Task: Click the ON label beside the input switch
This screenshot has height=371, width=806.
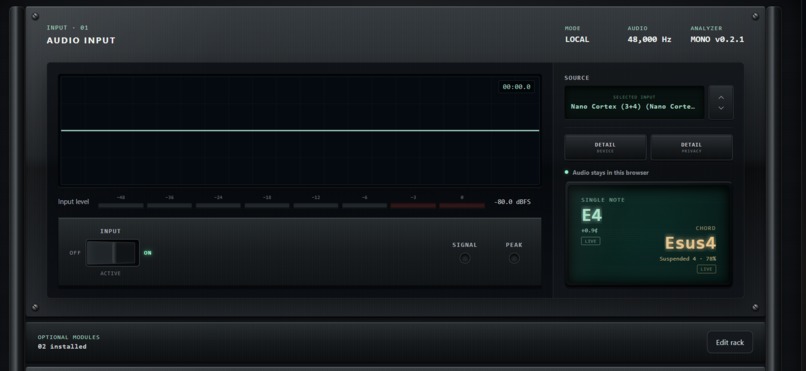Action: click(x=148, y=253)
